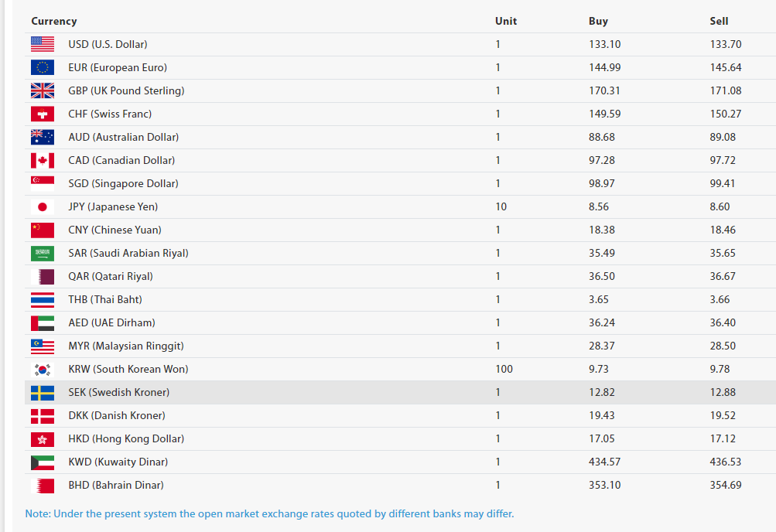Click the USD sell rate 133.70
Image resolution: width=776 pixels, height=532 pixels.
pyautogui.click(x=725, y=44)
